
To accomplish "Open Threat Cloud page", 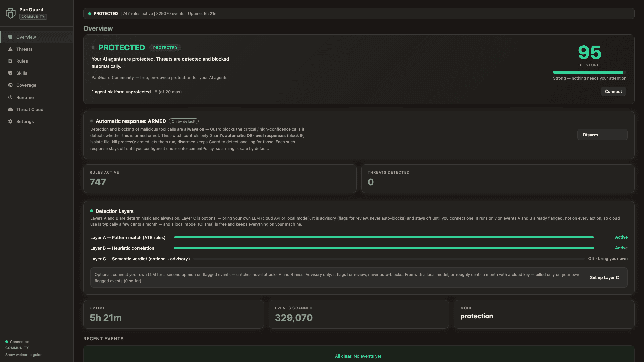I will coord(37,109).
